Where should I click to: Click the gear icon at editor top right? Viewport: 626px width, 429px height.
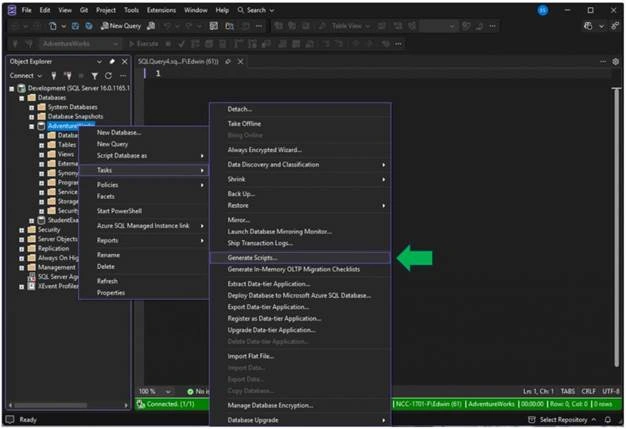(x=615, y=61)
